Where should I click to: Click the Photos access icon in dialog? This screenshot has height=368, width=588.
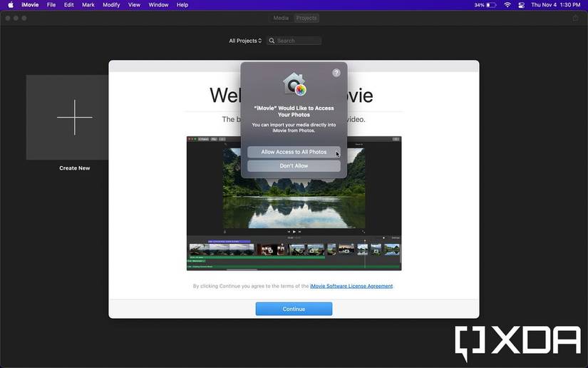tap(294, 84)
